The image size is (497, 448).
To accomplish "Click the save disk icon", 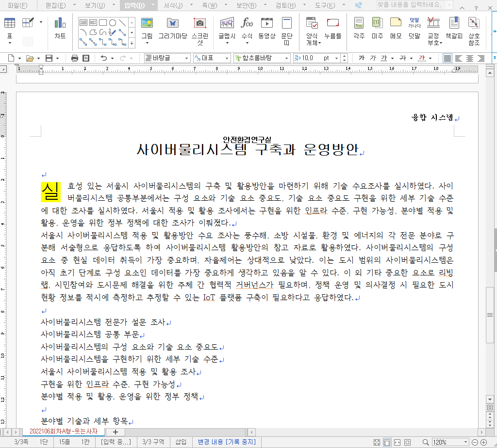I will pos(49,58).
